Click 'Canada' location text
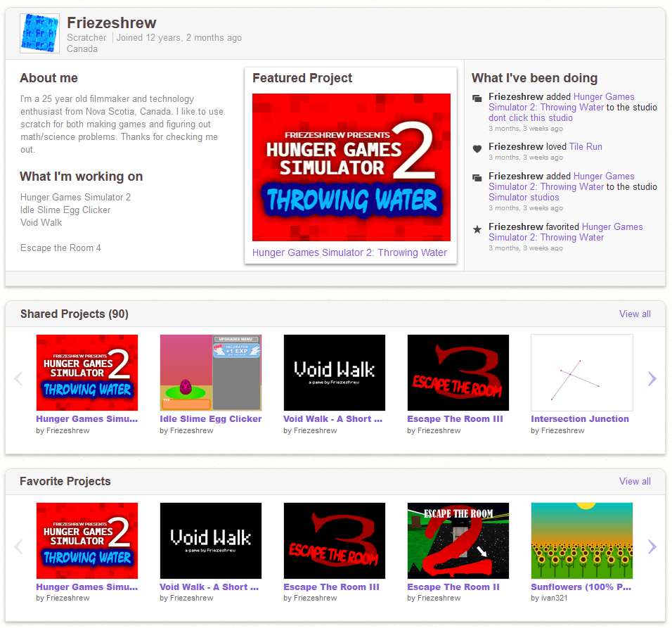 (82, 49)
